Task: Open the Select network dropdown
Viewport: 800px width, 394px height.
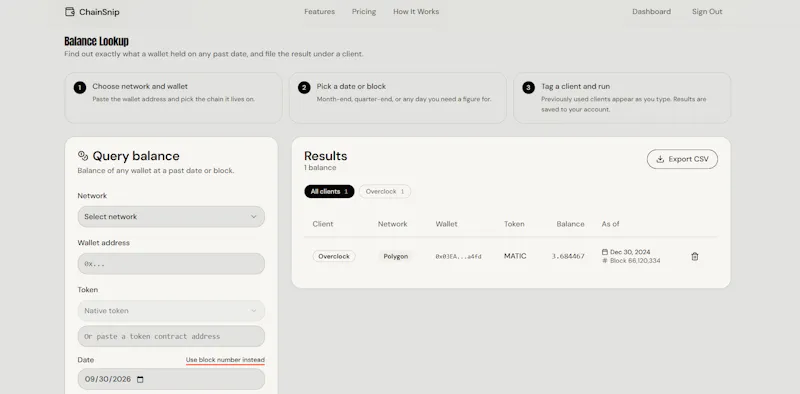Action: (171, 216)
